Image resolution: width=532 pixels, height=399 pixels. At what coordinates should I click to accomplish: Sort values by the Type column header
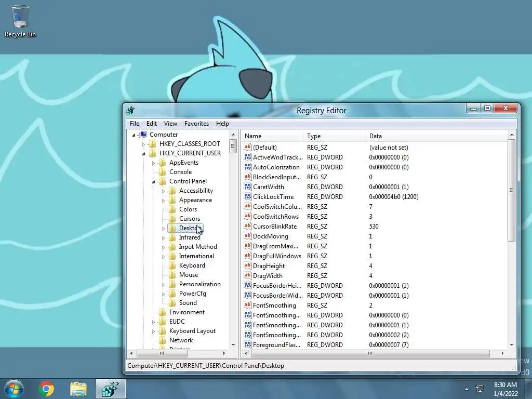[x=335, y=136]
